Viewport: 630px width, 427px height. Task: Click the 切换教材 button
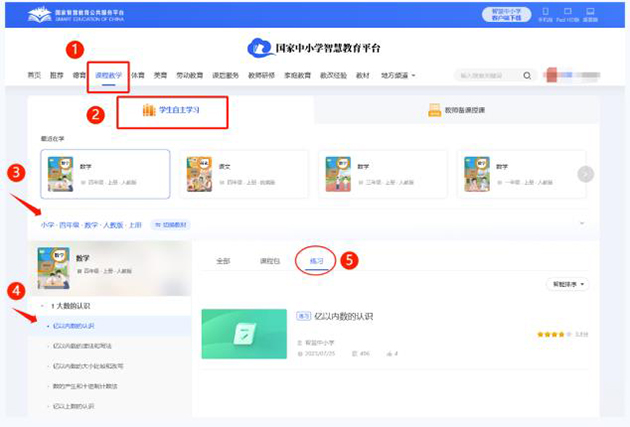(169, 225)
